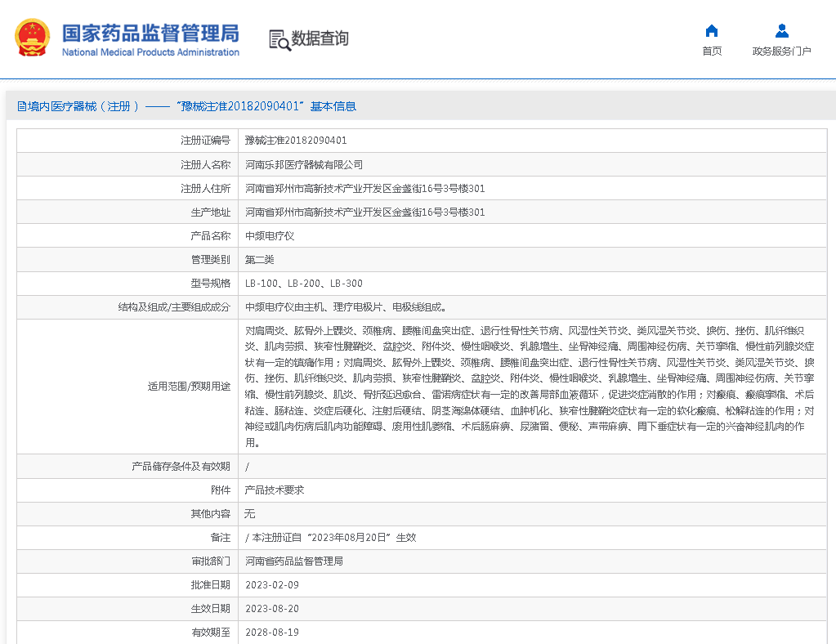Click product name 中频电疗仪
Image resolution: width=836 pixels, height=644 pixels.
(270, 235)
